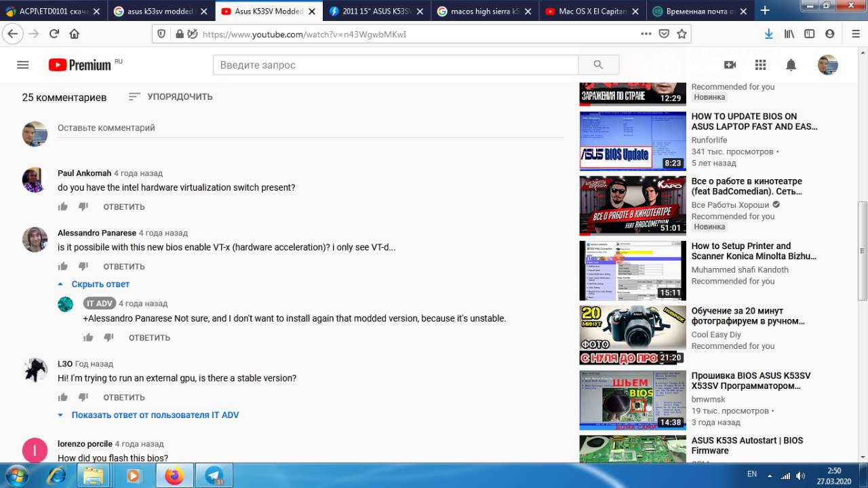Like the IT ADV reply
This screenshot has width=868, height=488.
click(88, 337)
